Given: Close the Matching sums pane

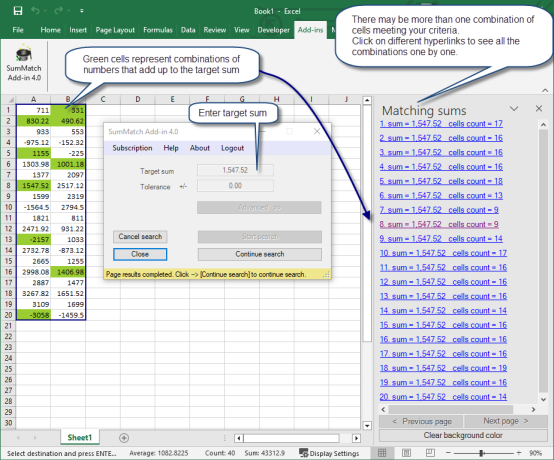Looking at the screenshot, I should 539,109.
